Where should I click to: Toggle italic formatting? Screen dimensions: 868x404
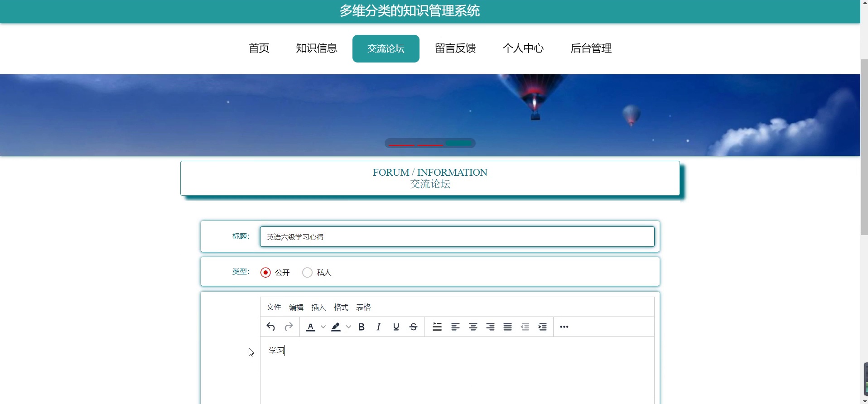tap(379, 327)
